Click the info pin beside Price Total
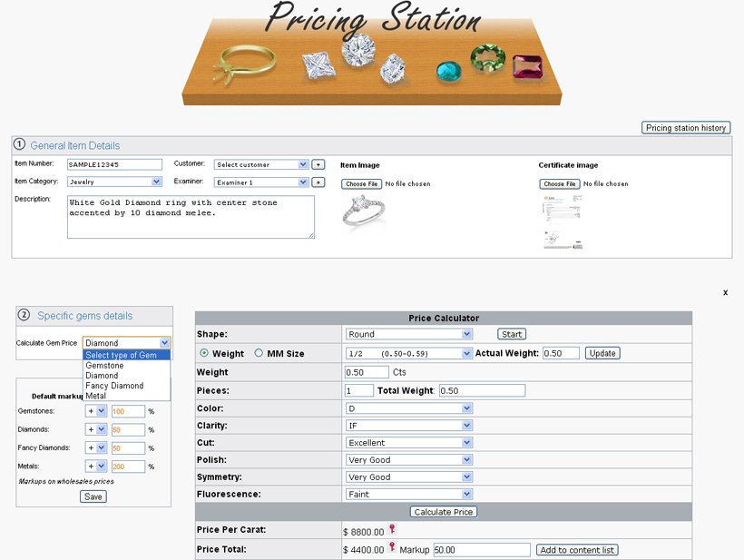The image size is (744, 560). (393, 547)
